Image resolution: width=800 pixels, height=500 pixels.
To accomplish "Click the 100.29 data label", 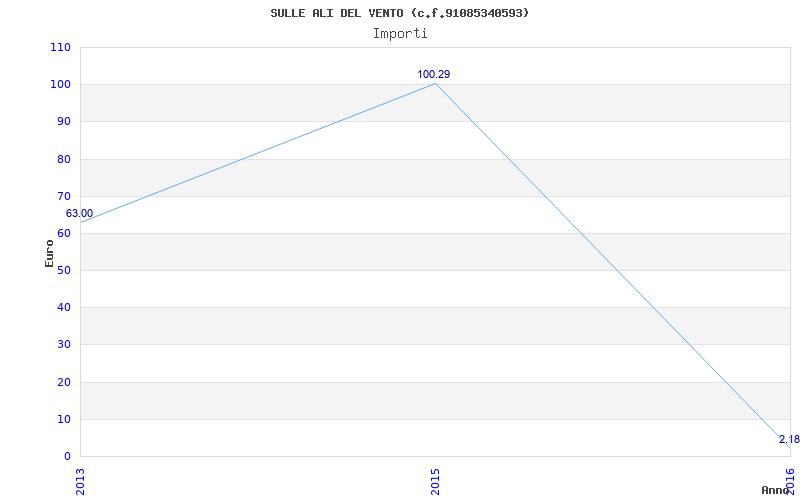I will point(434,74).
